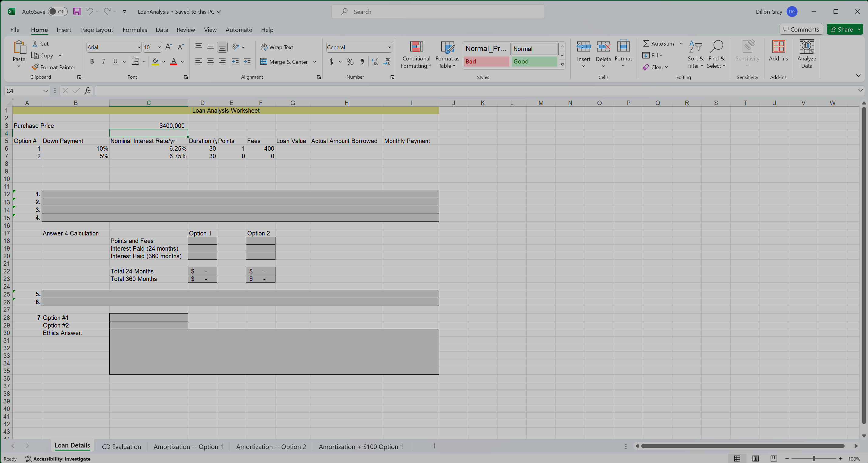Screen dimensions: 868x463
Task: Open Find & Select tool
Action: [716, 55]
